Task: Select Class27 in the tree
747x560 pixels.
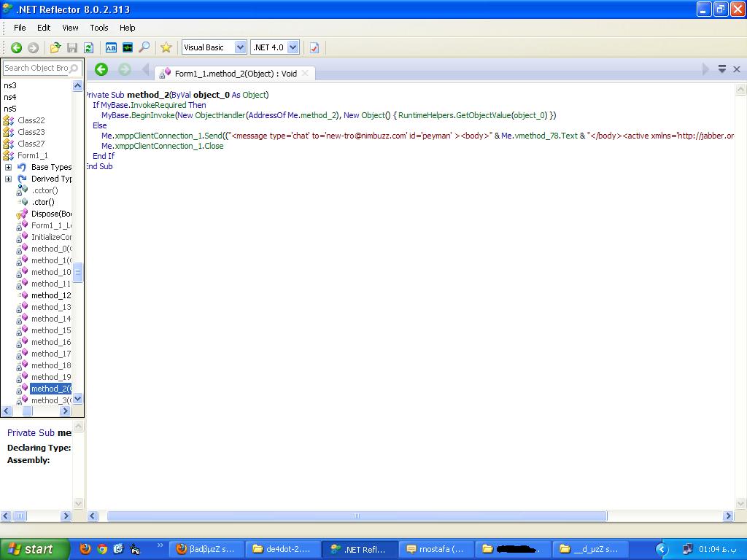Action: [x=31, y=144]
